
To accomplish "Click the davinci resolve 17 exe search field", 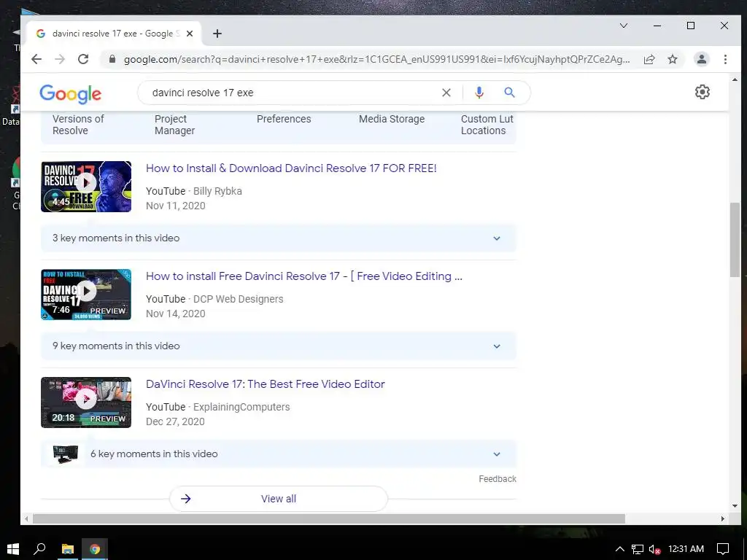I will coord(290,93).
